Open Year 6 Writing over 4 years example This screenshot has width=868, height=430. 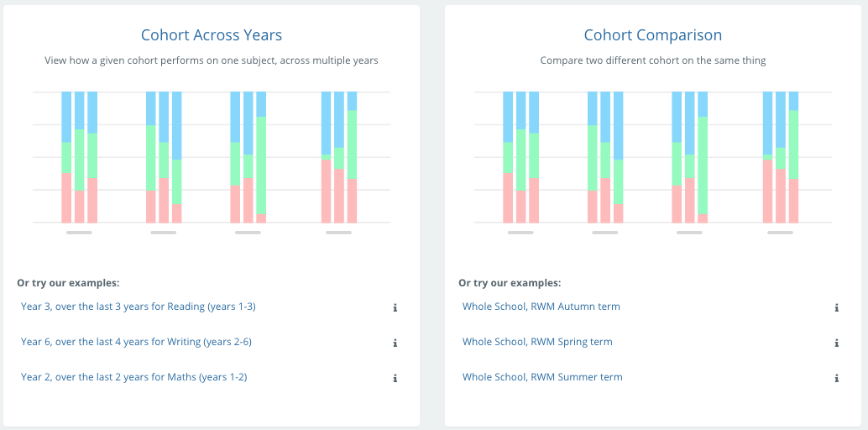136,342
